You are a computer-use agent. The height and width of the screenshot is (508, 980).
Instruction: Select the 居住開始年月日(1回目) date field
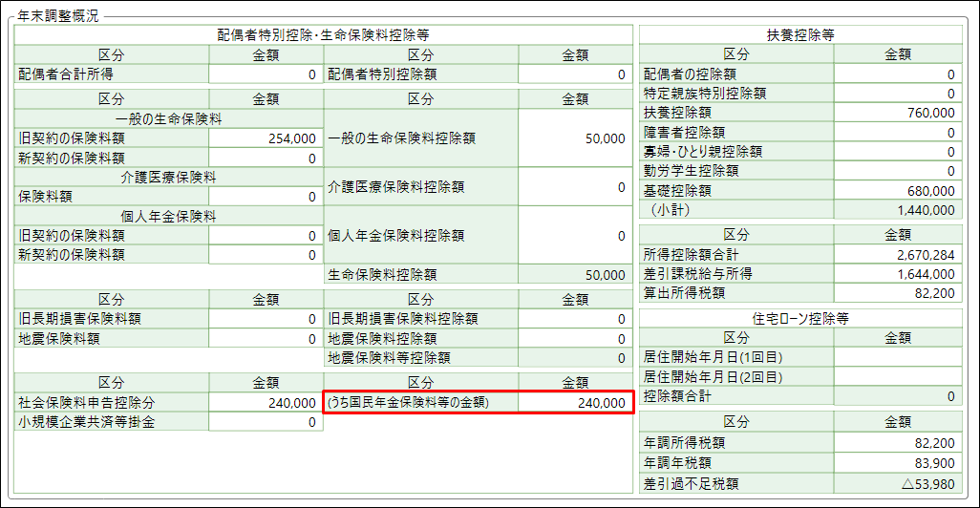pyautogui.click(x=897, y=357)
